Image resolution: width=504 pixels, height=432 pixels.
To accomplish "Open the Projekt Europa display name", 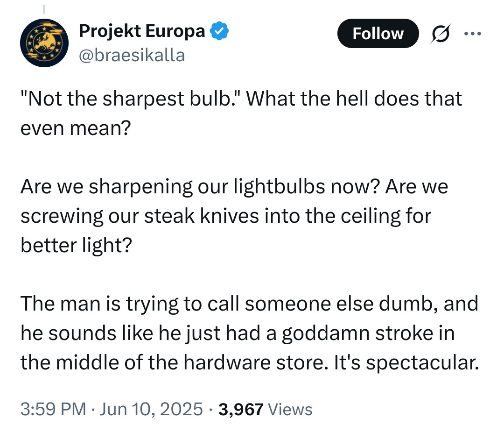I will pos(142,31).
